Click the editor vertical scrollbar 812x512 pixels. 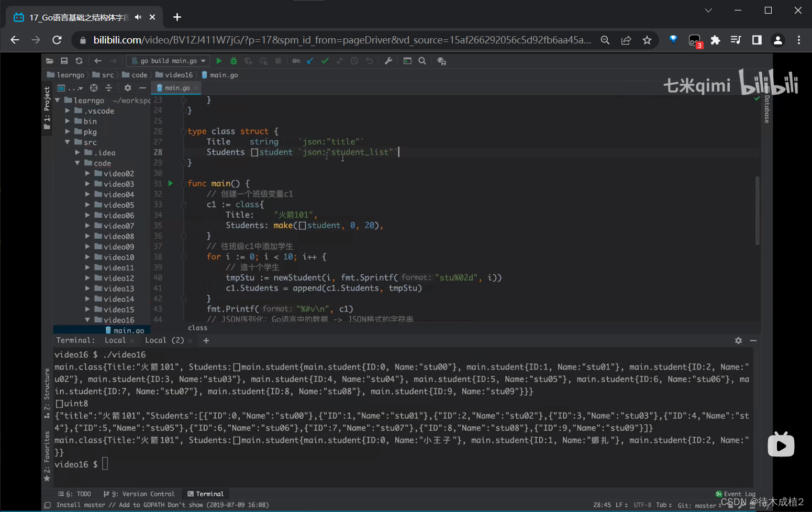pyautogui.click(x=757, y=210)
